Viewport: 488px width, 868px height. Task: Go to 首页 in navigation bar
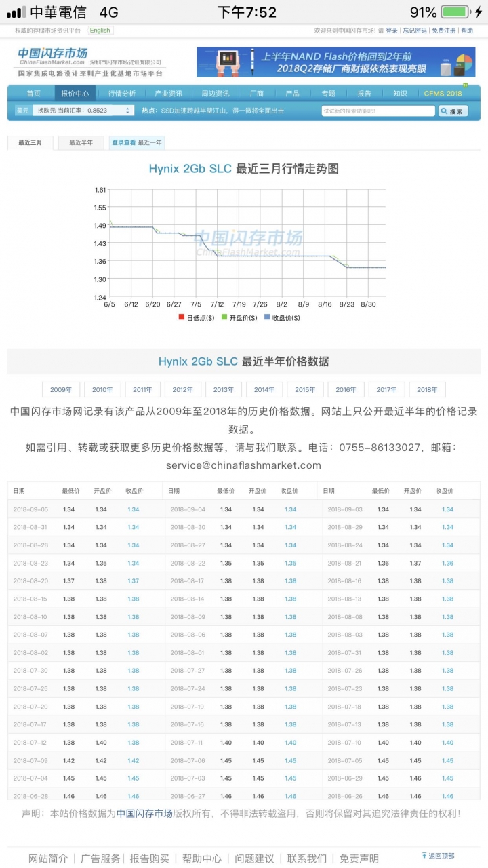click(x=33, y=94)
